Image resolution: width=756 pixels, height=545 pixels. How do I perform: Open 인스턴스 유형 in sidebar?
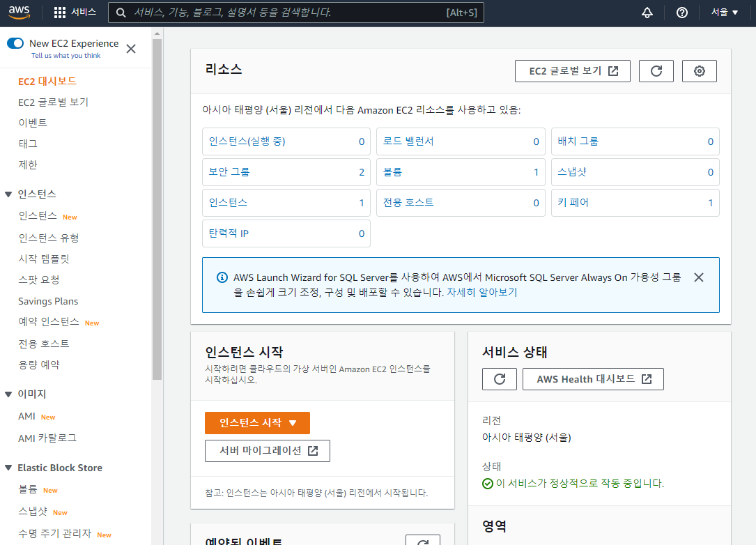point(49,238)
